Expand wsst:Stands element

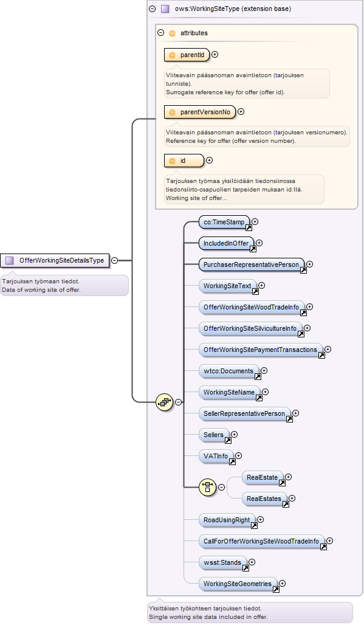click(x=252, y=562)
